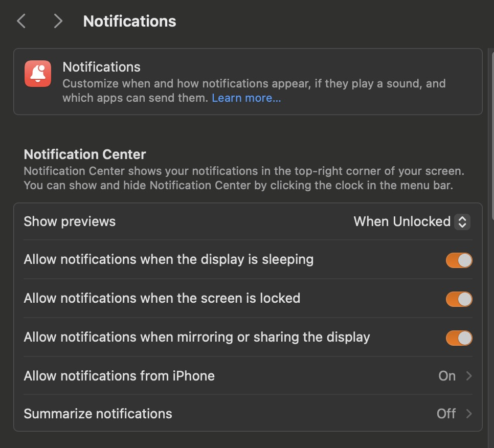Click the Notifications page title in header

tap(129, 21)
